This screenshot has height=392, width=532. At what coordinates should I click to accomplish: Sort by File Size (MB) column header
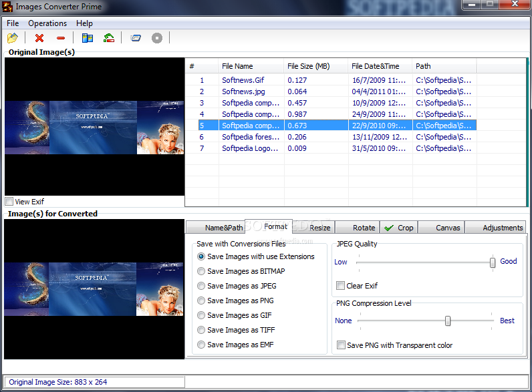pyautogui.click(x=316, y=66)
